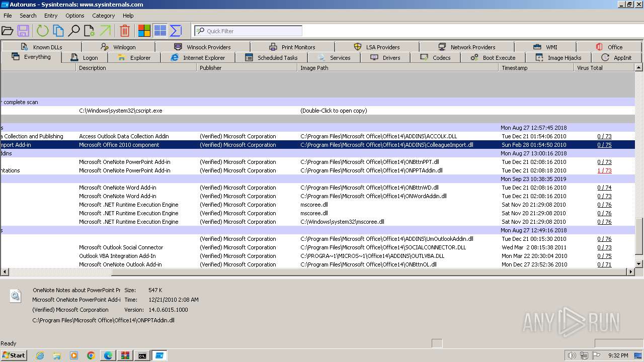Open Microsoft Edge from the taskbar
Screen dimensions: 644x362
pos(108,355)
